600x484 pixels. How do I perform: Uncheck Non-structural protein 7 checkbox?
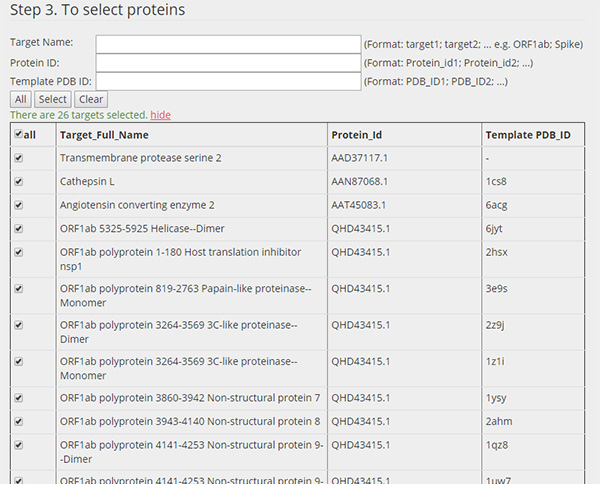click(18, 398)
